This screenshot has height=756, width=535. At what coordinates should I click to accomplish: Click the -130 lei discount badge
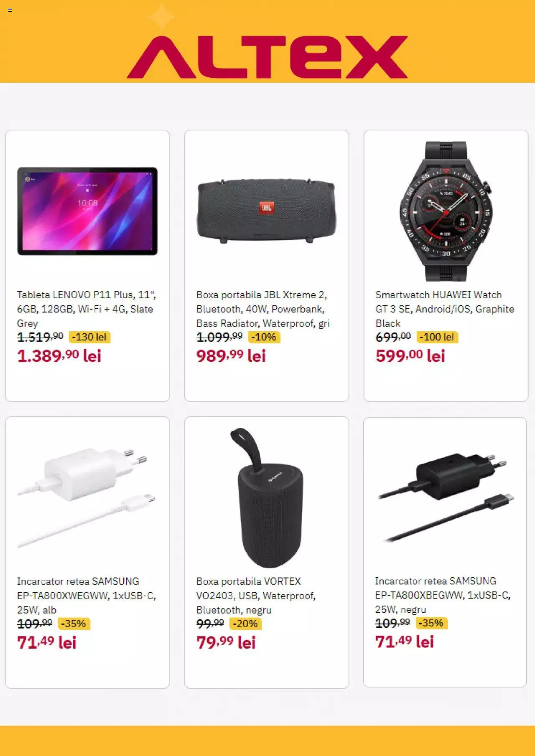[x=90, y=337]
